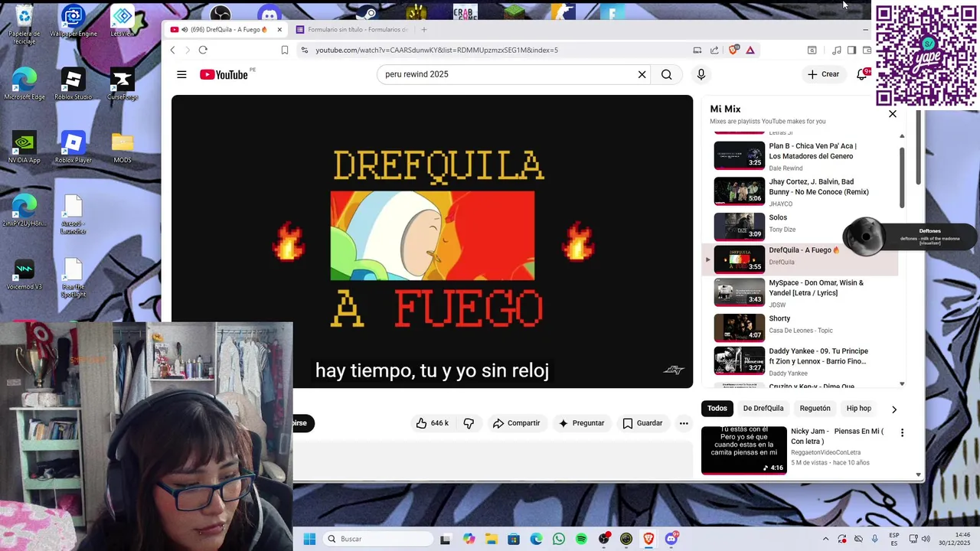
Task: Click the Compartir share button
Action: 517,423
